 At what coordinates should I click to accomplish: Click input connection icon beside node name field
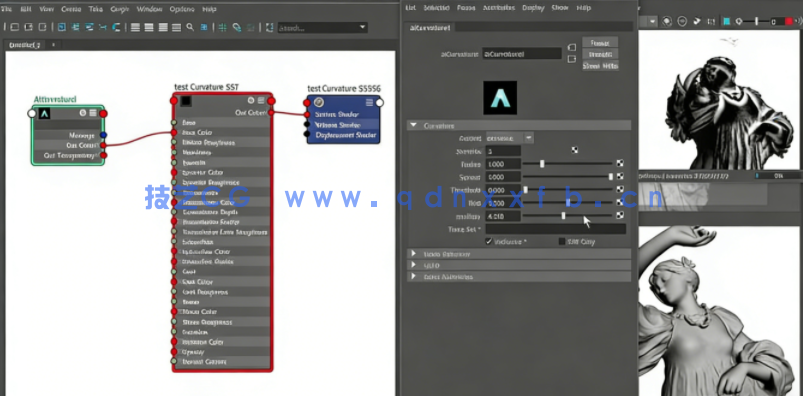[572, 48]
